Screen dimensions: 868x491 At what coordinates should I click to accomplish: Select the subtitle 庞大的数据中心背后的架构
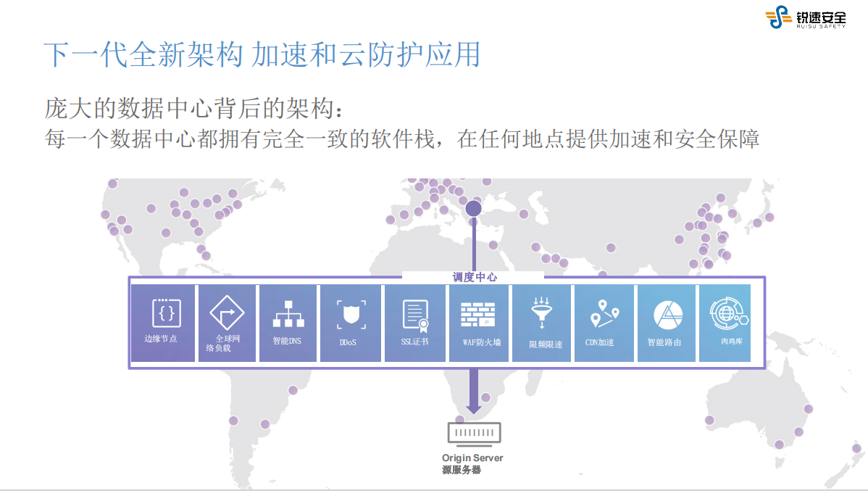[193, 108]
